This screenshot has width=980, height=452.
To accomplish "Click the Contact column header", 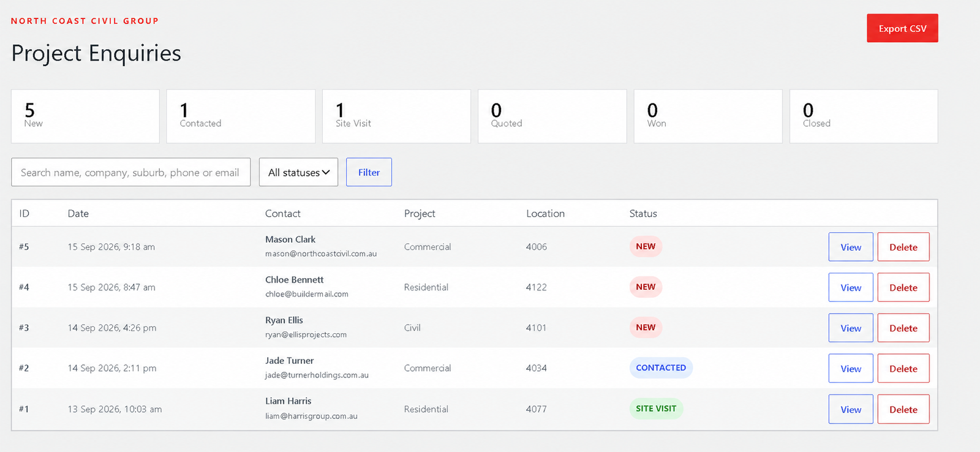I will [283, 213].
